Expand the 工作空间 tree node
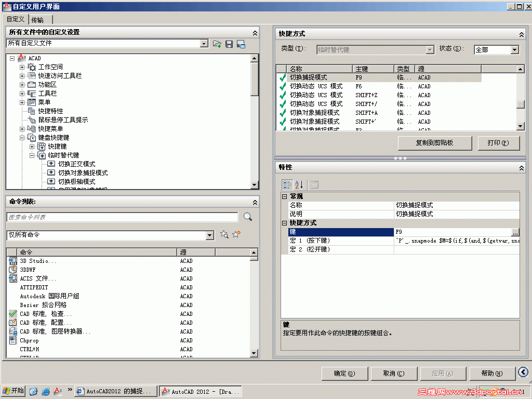Image resolution: width=532 pixels, height=399 pixels. point(22,67)
